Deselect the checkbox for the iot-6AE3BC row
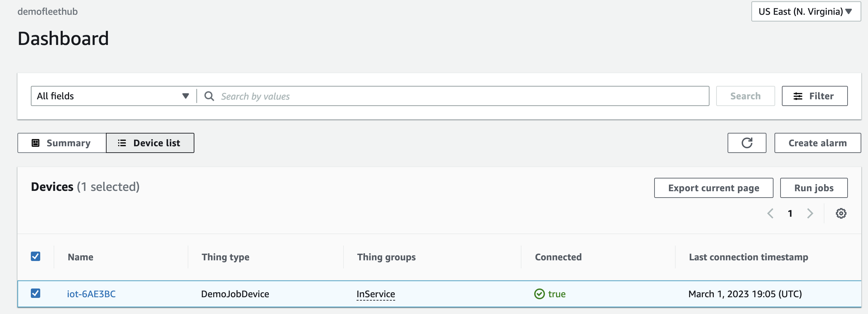This screenshot has width=868, height=314. (36, 294)
